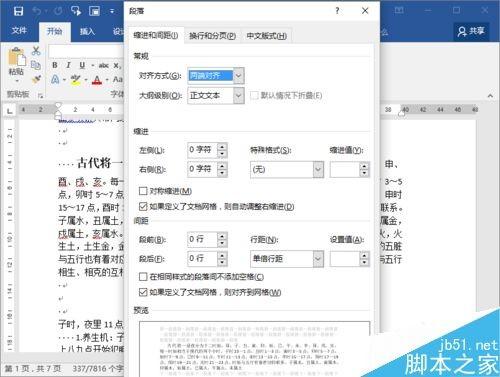The width and height of the screenshot is (500, 377).
Task: Select the first line indent marker on ruler
Action: 58,106
